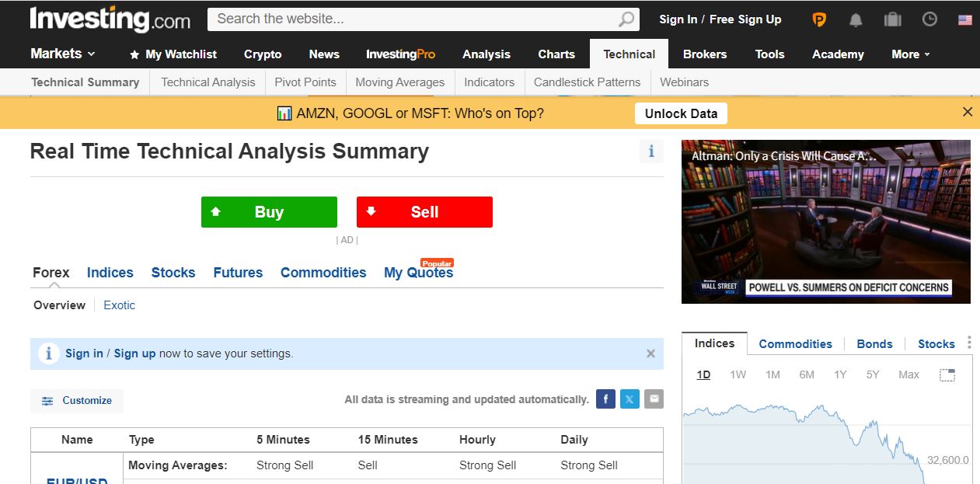The height and width of the screenshot is (484, 980).
Task: Select the US flag edition icon
Action: 965,20
